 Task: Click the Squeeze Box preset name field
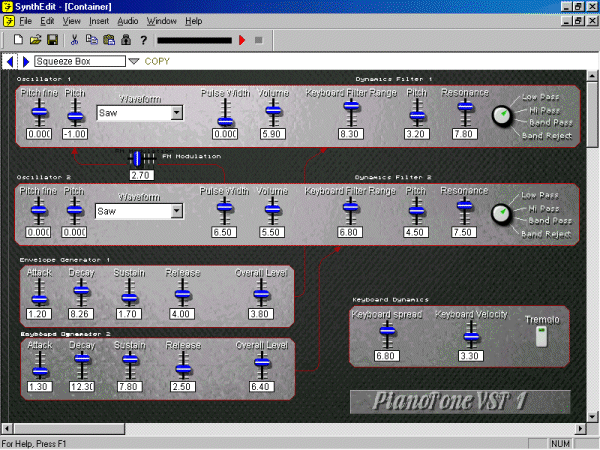pyautogui.click(x=80, y=62)
